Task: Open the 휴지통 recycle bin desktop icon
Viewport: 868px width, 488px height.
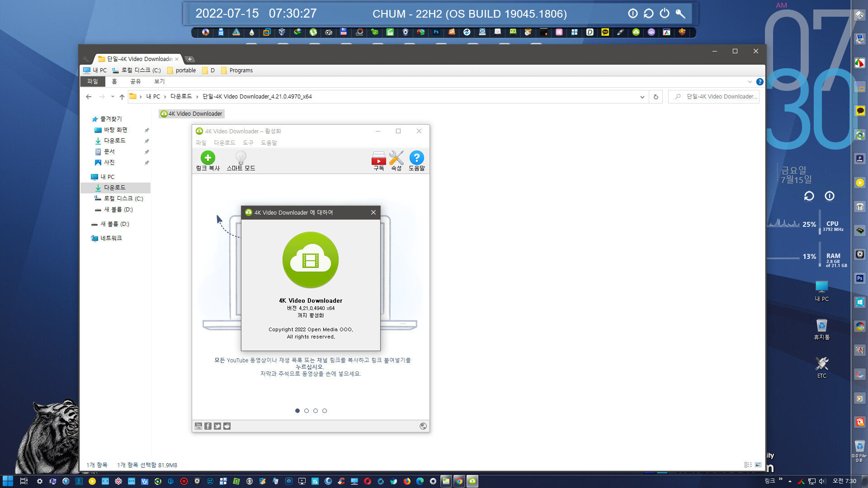Action: click(822, 329)
